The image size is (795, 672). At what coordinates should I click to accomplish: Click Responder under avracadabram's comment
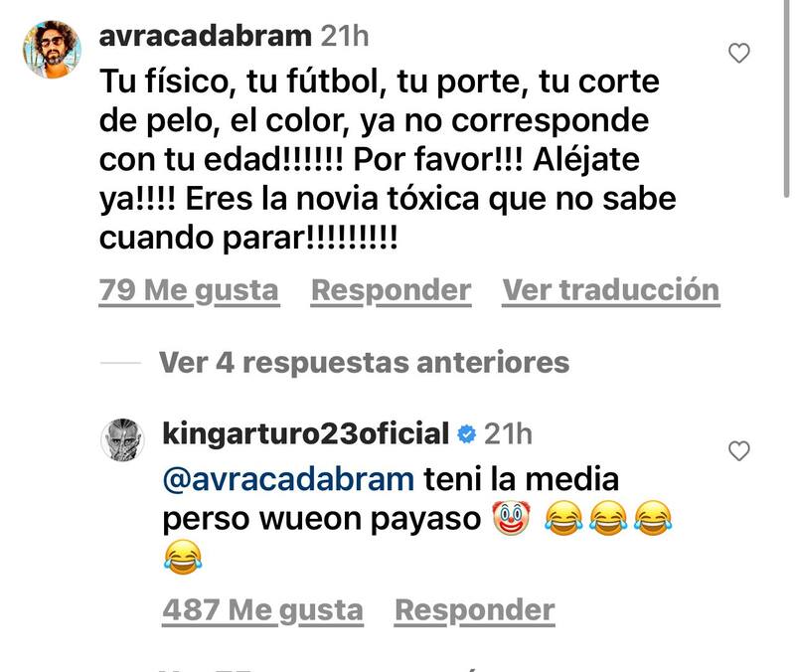point(391,290)
